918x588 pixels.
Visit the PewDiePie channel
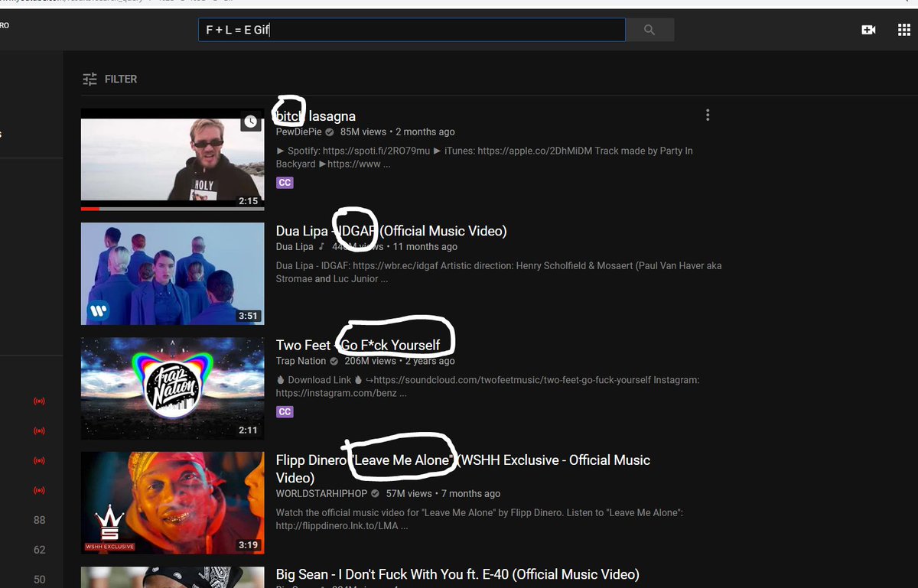click(299, 132)
